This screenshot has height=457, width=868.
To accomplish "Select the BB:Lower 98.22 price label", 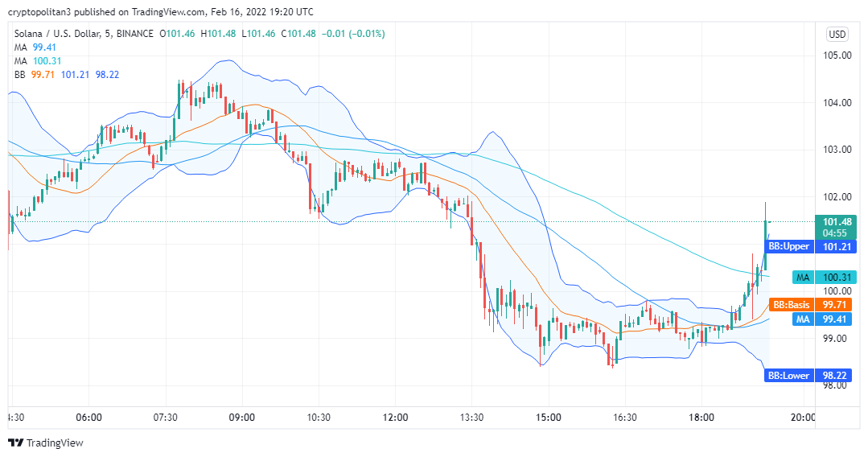I will click(x=810, y=376).
